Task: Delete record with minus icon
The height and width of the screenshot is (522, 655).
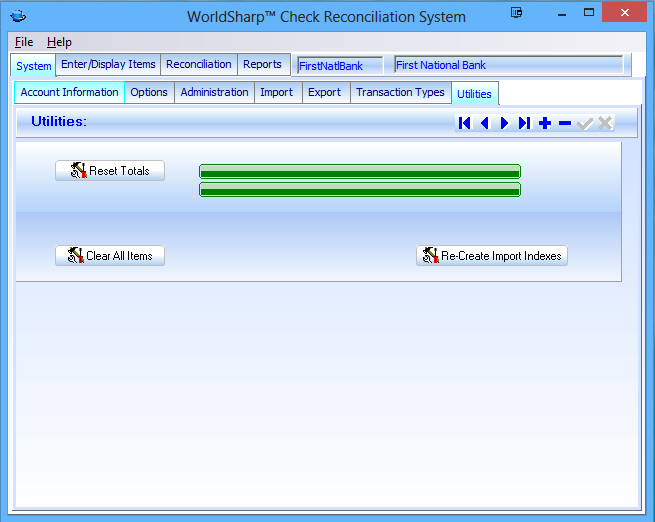Action: coord(565,123)
